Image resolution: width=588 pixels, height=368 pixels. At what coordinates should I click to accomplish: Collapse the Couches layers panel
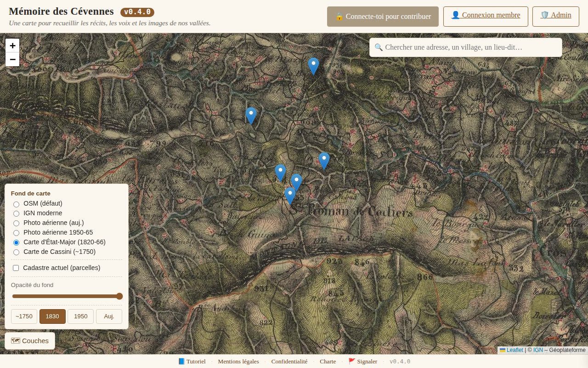coord(30,341)
